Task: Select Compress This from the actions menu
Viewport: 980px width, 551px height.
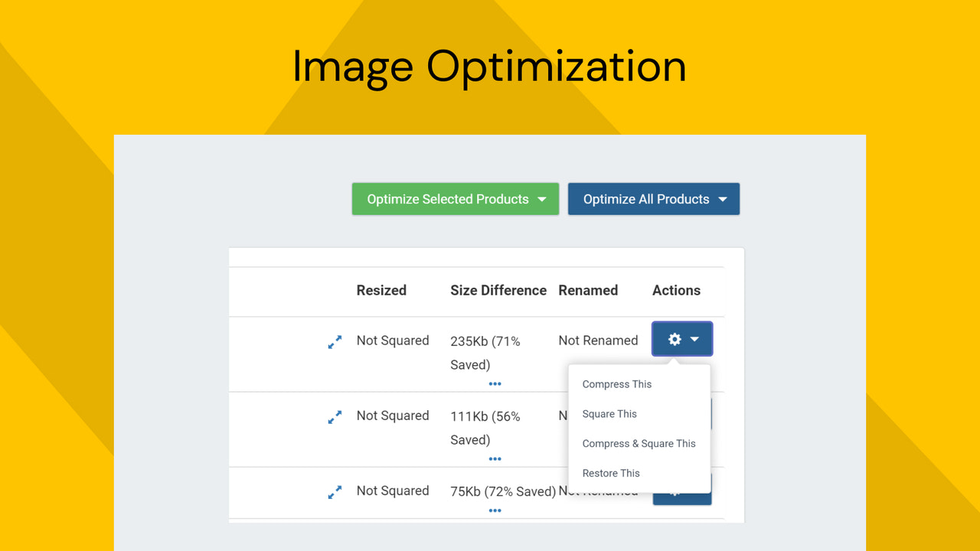Action: click(617, 384)
